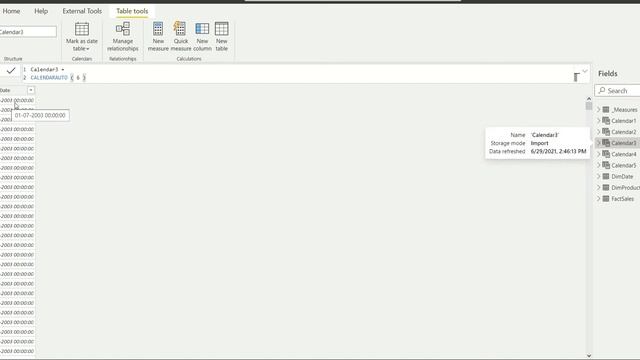
Task: Click the _Measures table icon
Action: coord(606,109)
